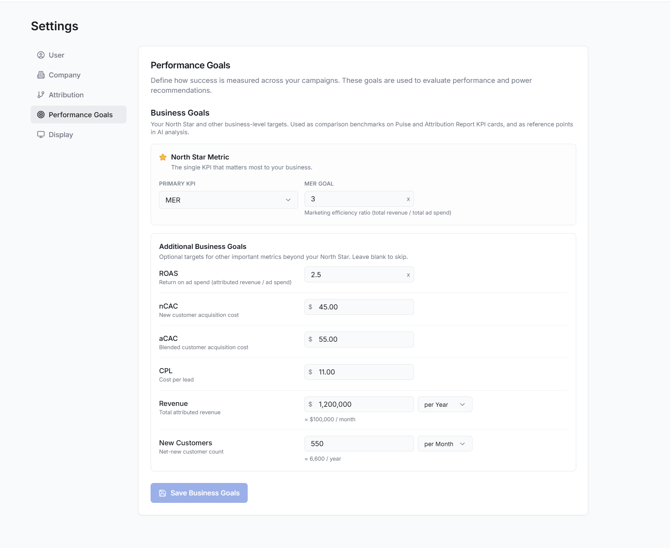Click the Revenue row label
Viewport: 670px width, 548px height.
coord(173,404)
